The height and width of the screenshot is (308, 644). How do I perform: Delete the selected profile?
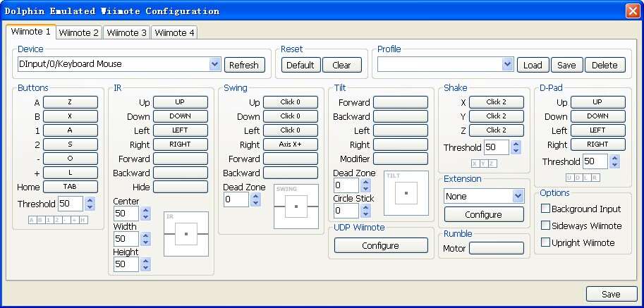[604, 65]
